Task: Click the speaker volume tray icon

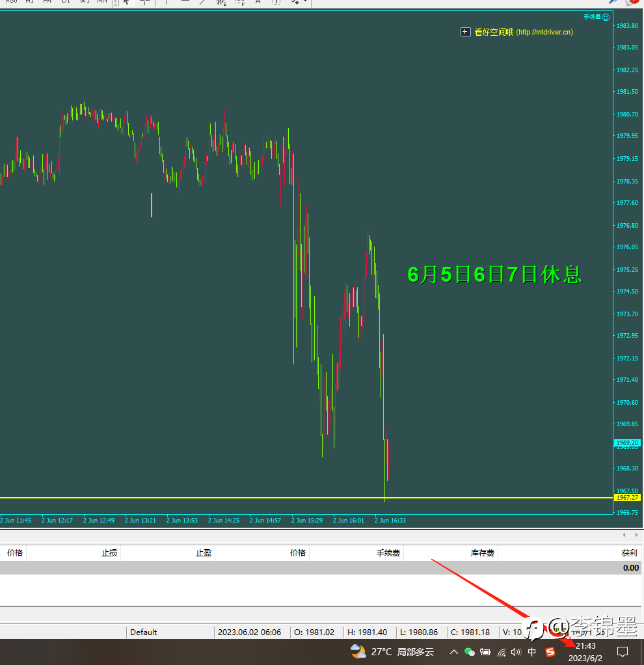Action: click(x=516, y=652)
